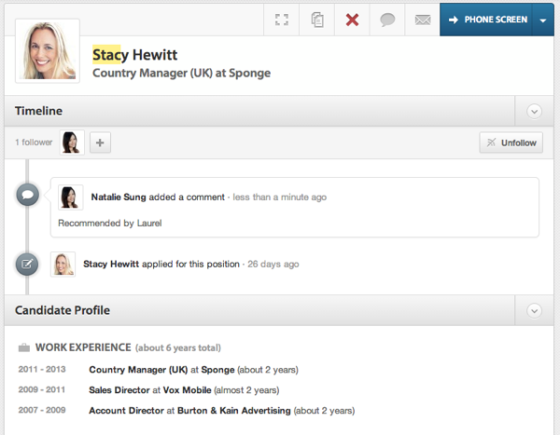Move candidate to Phone Screen stage

pyautogui.click(x=486, y=20)
